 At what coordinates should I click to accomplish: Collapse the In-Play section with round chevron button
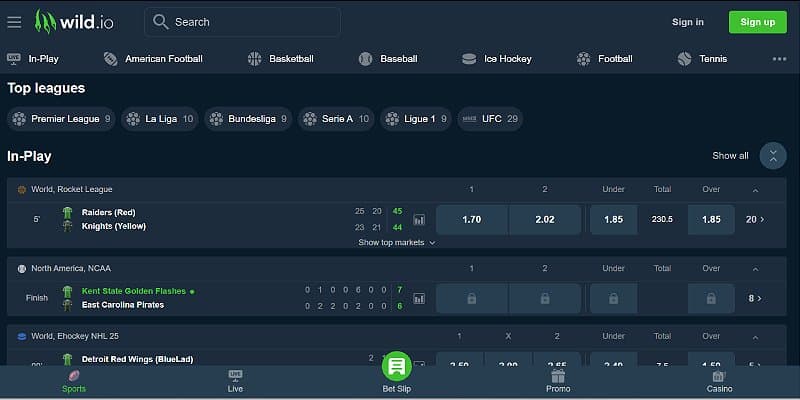pos(772,156)
